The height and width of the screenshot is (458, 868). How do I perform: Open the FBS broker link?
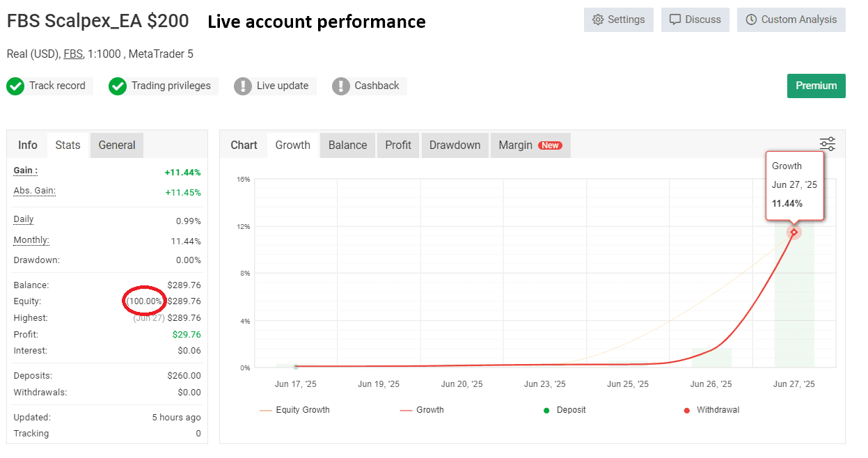coord(73,54)
